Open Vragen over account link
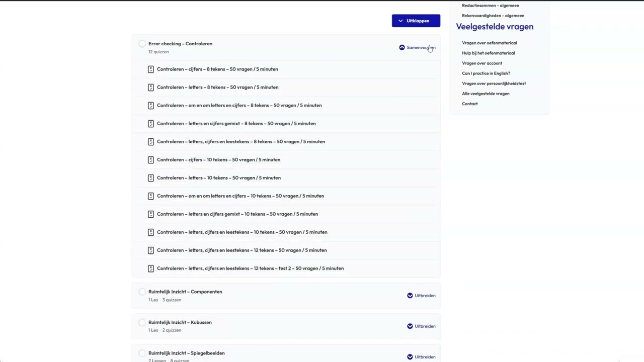This screenshot has height=362, width=644. coord(482,63)
